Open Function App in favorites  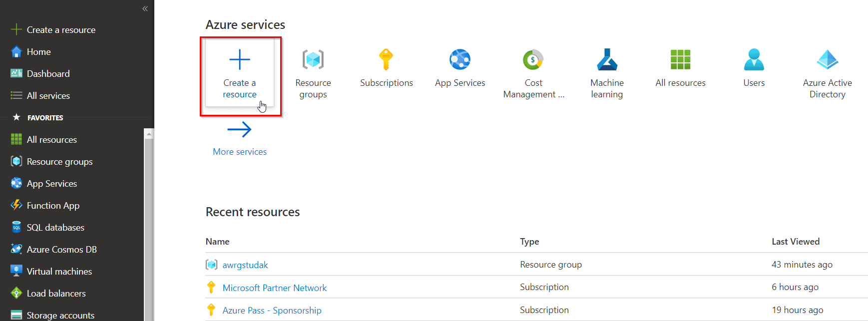pos(53,206)
